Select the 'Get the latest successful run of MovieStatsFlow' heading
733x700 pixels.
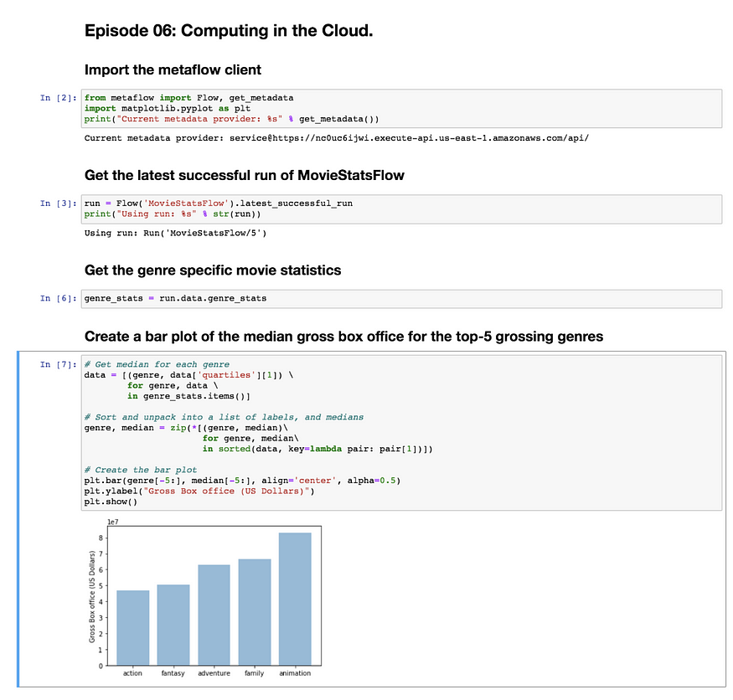click(x=244, y=175)
